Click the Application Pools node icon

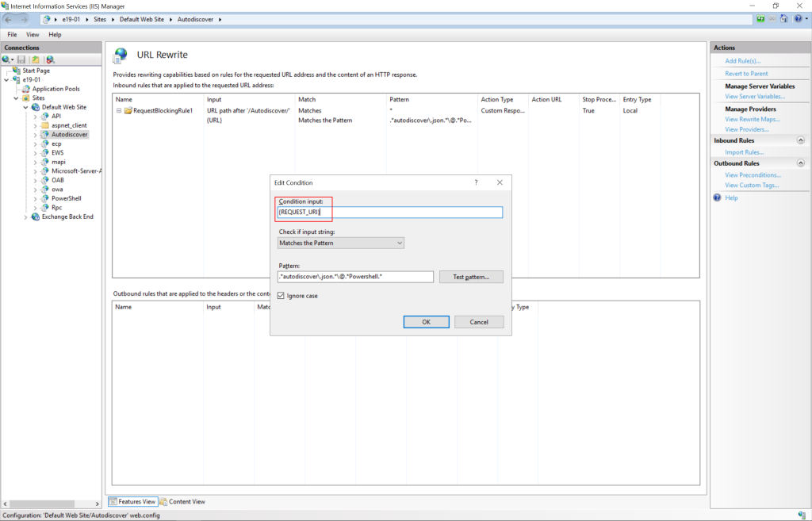(25, 88)
